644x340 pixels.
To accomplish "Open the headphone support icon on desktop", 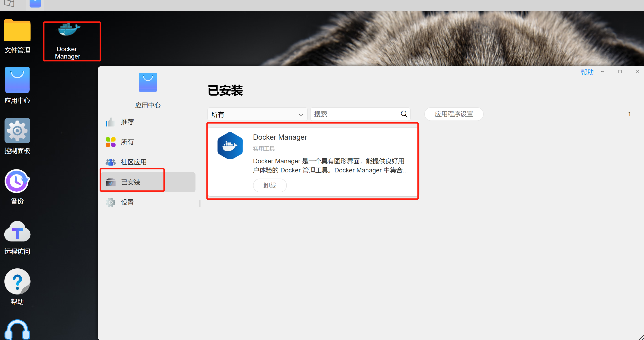I will [x=17, y=329].
